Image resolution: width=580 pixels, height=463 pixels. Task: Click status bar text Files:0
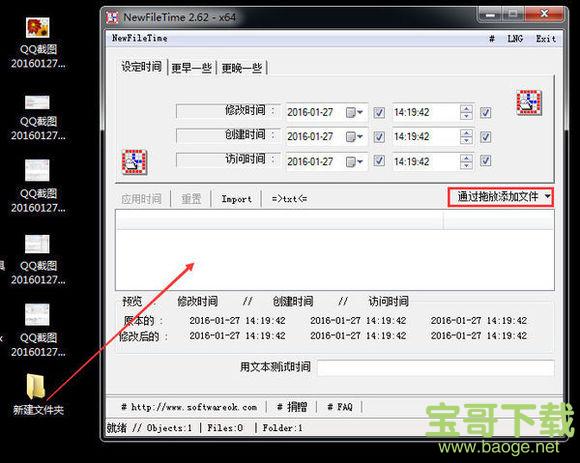coord(225,428)
